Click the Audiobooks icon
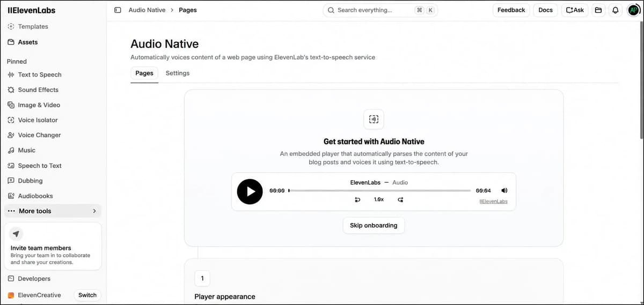Image resolution: width=644 pixels, height=305 pixels. point(11,196)
